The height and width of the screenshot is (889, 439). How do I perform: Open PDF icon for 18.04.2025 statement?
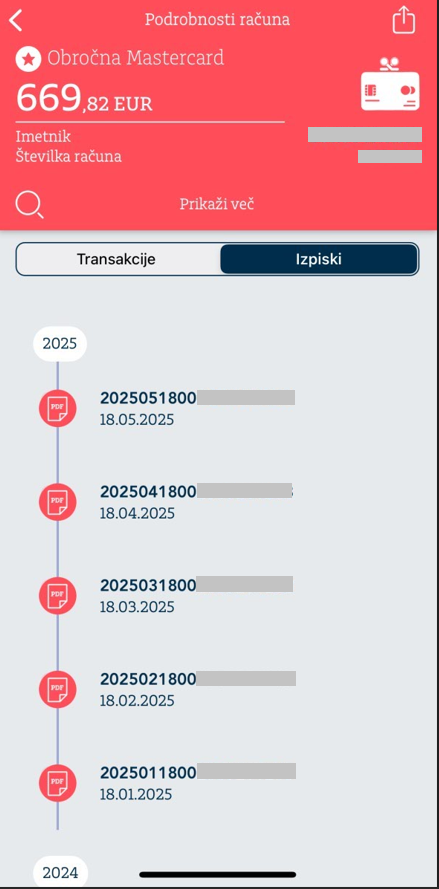tap(57, 502)
